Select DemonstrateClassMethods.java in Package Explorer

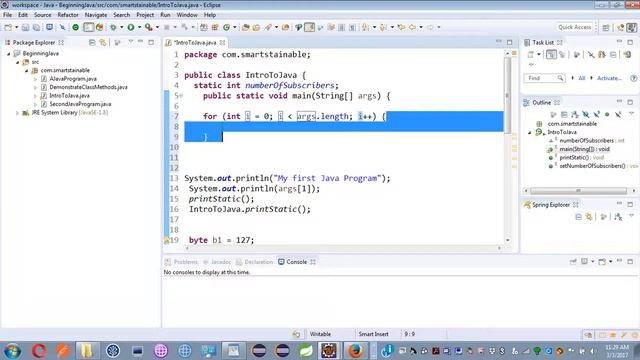tap(88, 87)
